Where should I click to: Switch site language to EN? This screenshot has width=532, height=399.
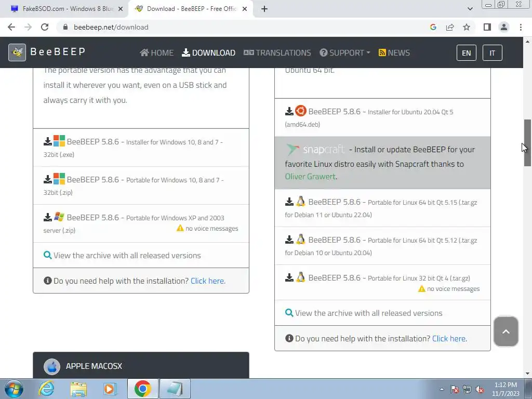tap(467, 52)
